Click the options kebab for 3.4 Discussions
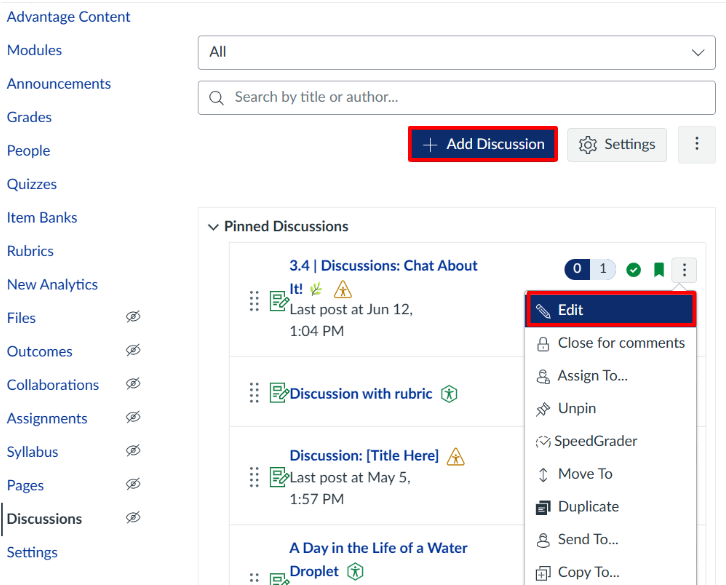 [x=685, y=269]
